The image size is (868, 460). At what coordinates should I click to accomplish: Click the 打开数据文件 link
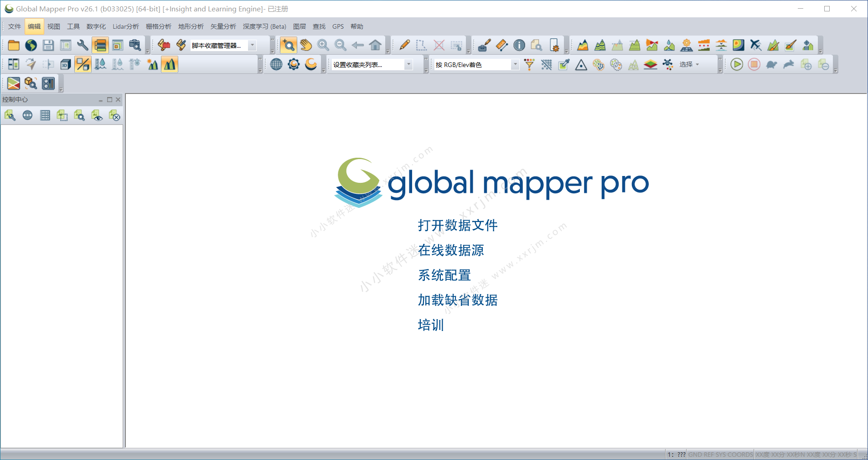458,225
